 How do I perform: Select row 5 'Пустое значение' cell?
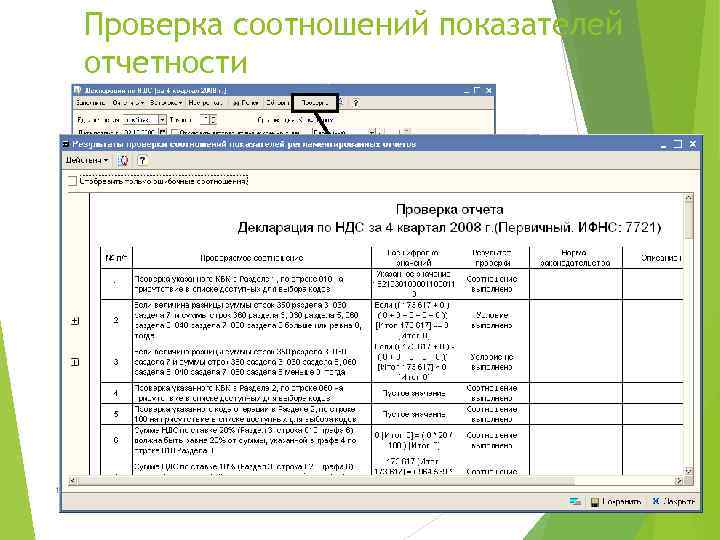click(x=414, y=414)
